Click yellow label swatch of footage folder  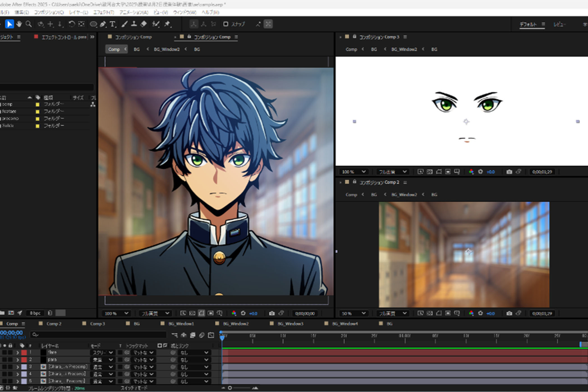pyautogui.click(x=37, y=111)
